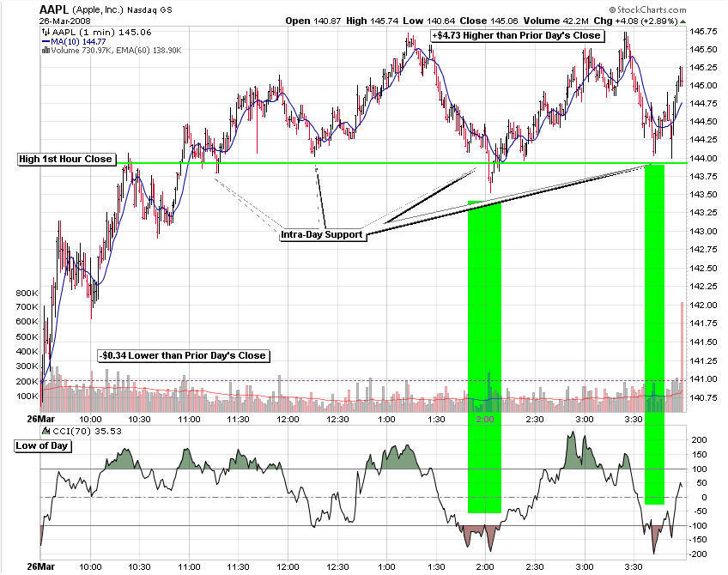Click the CCI(70) indicator icon
The height and width of the screenshot is (575, 728).
coord(46,431)
